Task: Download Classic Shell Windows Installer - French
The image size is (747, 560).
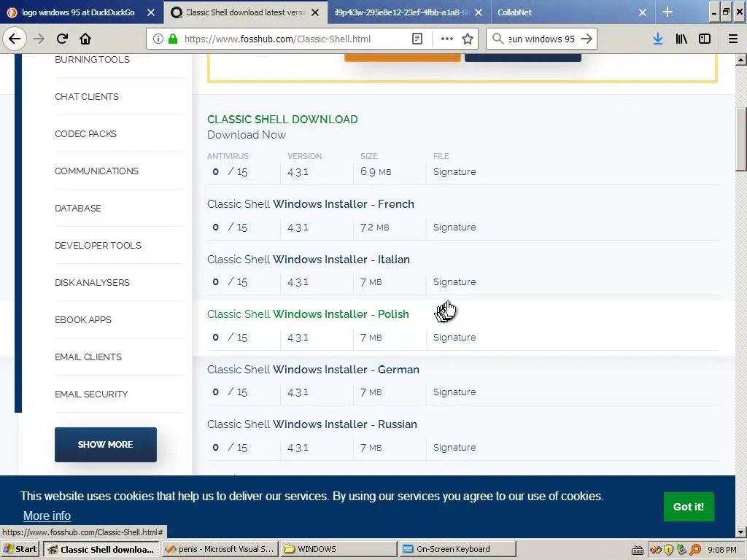Action: click(x=311, y=204)
